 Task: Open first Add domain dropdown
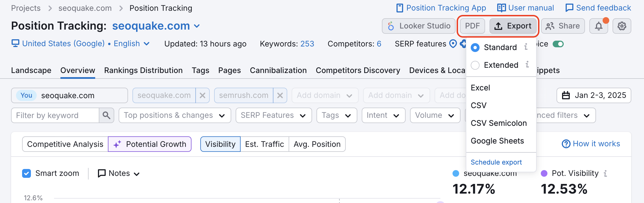pos(325,95)
